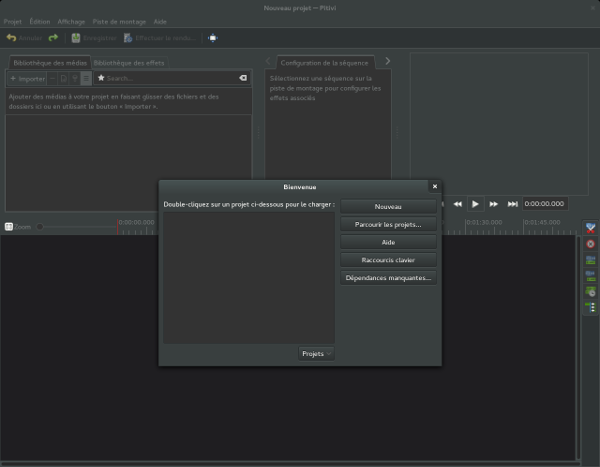
Task: Skip to end of timeline
Action: [512, 204]
